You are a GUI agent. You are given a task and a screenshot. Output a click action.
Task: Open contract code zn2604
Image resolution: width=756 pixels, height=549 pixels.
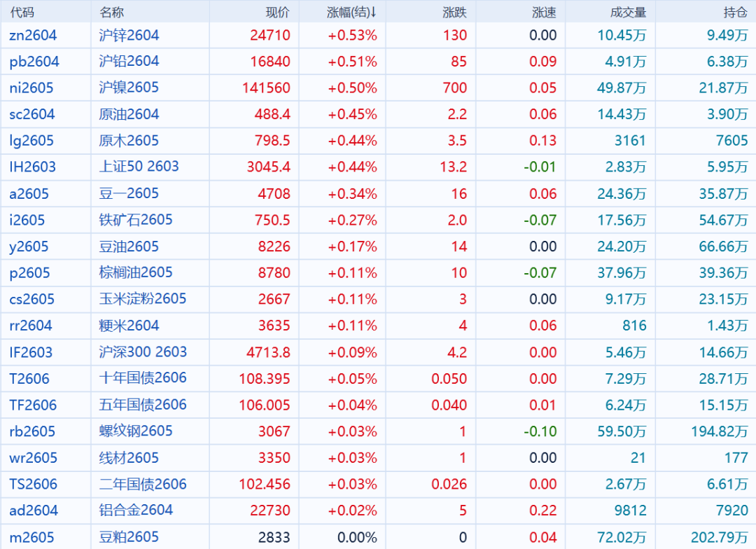(33, 35)
